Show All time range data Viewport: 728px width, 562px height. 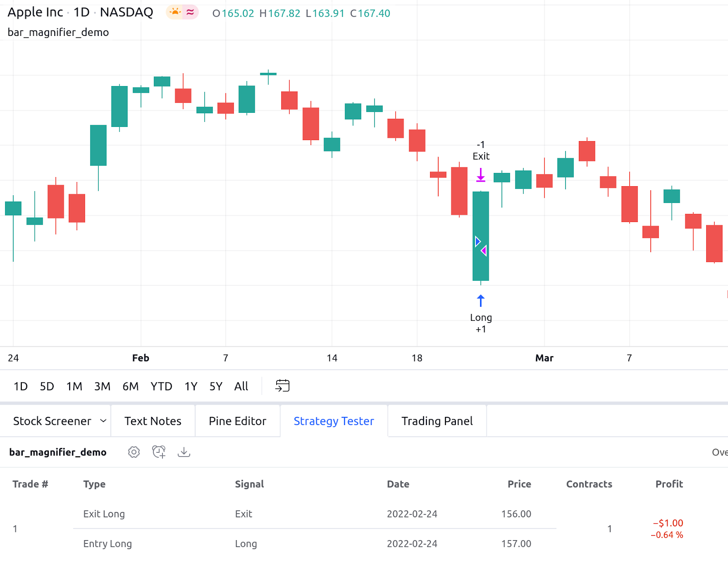click(x=241, y=386)
